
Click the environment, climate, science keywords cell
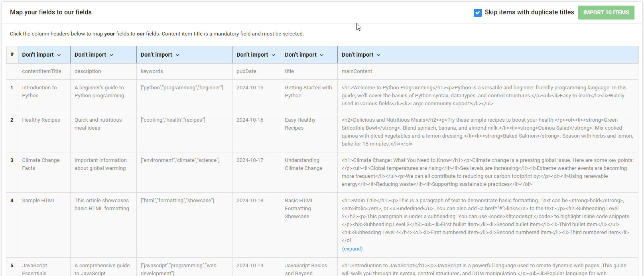click(184, 172)
